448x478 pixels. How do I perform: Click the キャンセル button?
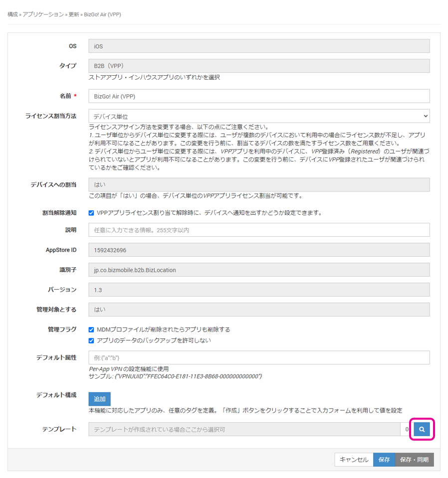pyautogui.click(x=354, y=460)
